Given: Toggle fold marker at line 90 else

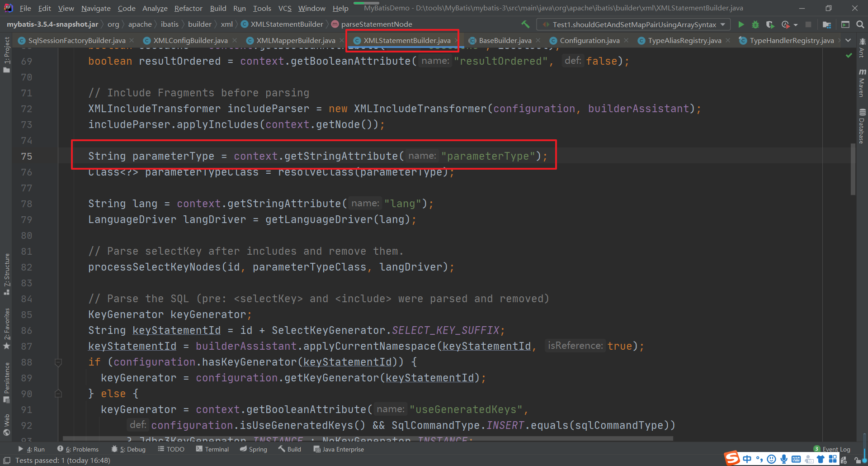Looking at the screenshot, I should (x=58, y=394).
